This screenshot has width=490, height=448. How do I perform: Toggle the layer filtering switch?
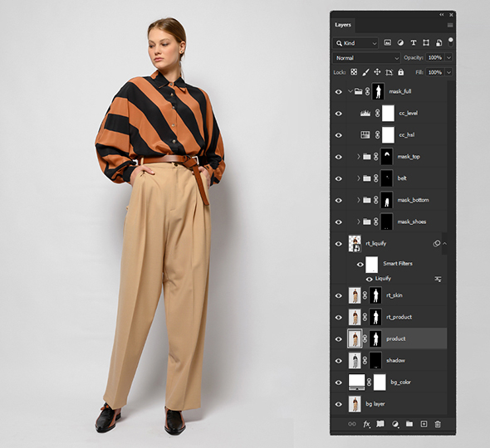tap(451, 42)
